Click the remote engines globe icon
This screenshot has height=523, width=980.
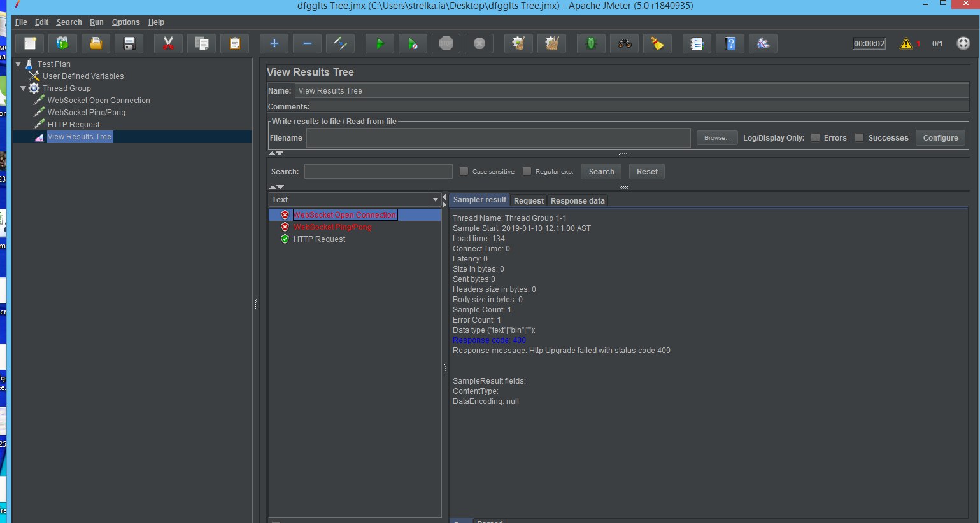(963, 43)
